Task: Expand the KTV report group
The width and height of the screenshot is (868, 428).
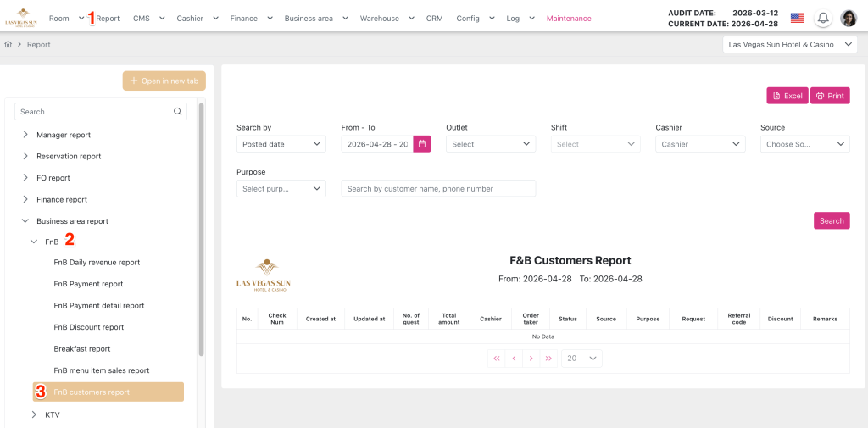Action: pyautogui.click(x=34, y=414)
